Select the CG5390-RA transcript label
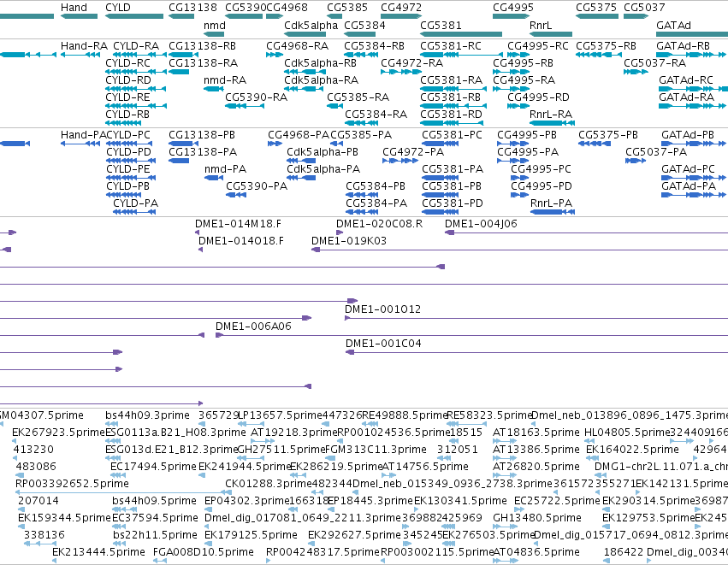 pos(257,97)
